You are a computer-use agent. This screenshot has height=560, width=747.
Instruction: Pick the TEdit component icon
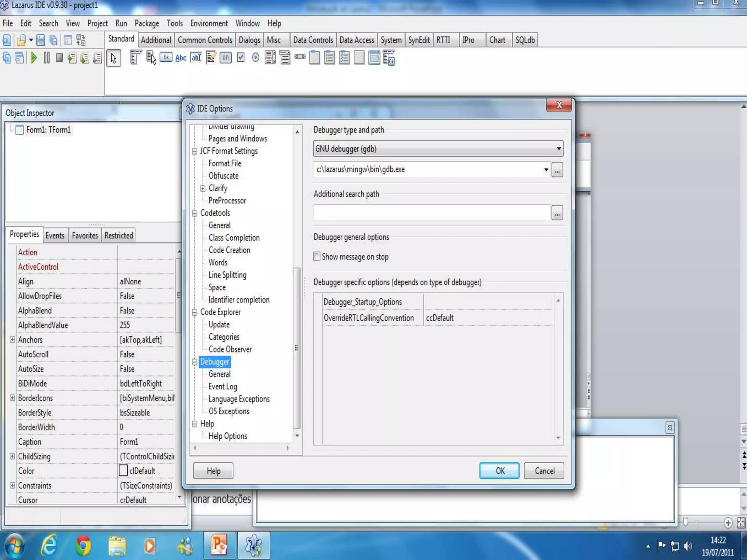point(196,58)
